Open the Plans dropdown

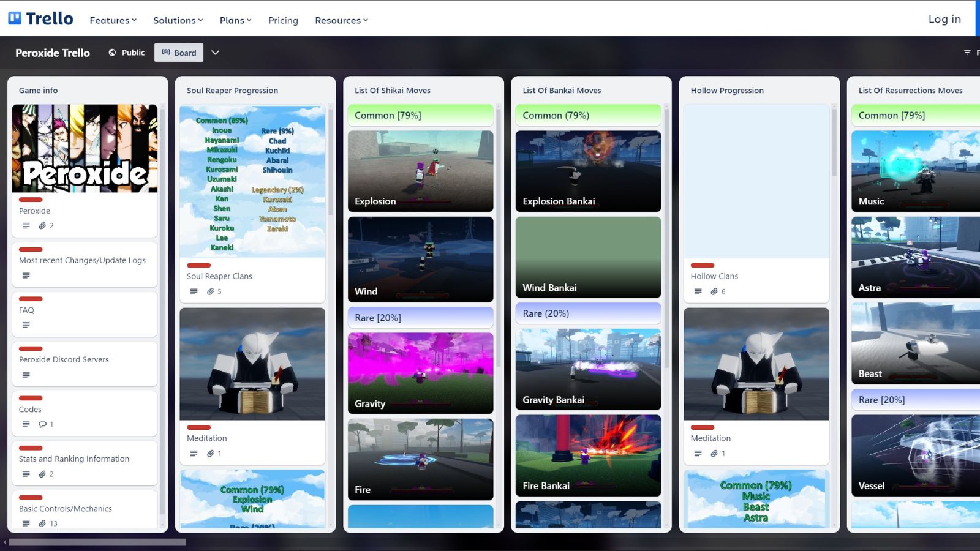(x=235, y=20)
